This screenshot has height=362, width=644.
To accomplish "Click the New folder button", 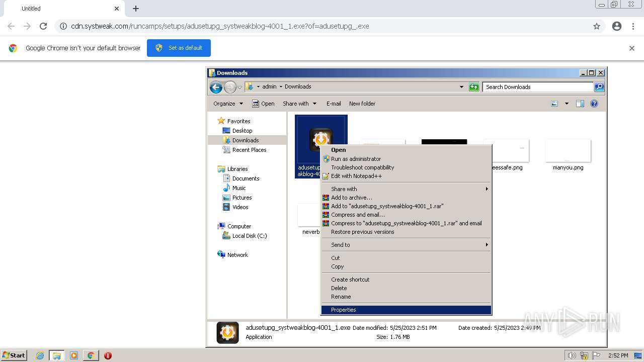I will click(362, 104).
